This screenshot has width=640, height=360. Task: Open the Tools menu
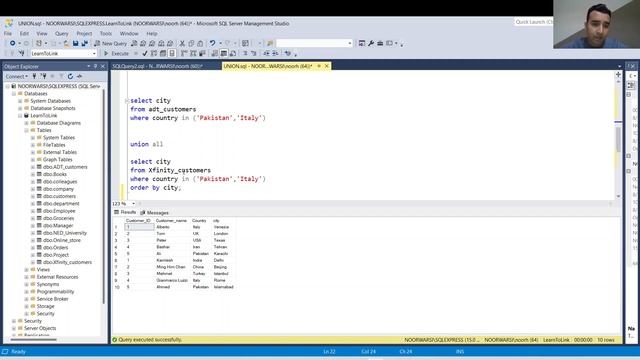[x=106, y=33]
